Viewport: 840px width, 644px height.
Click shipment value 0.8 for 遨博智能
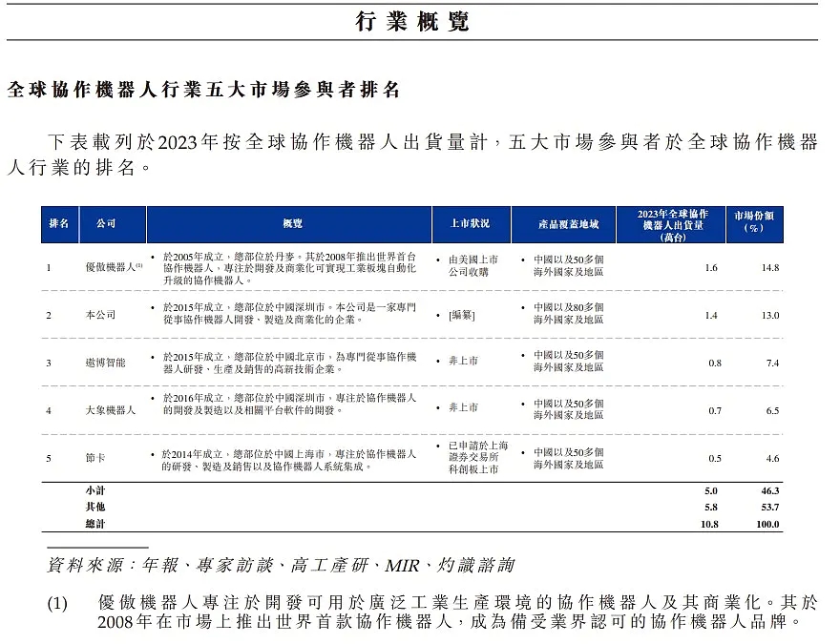click(715, 363)
